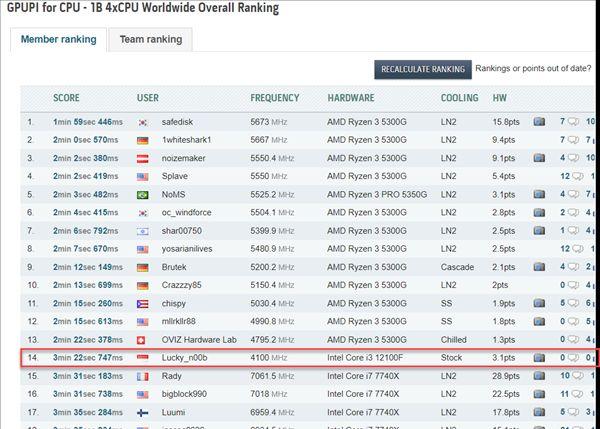Click the Swiss flag beside OVIZ Hardware Lab

point(141,340)
